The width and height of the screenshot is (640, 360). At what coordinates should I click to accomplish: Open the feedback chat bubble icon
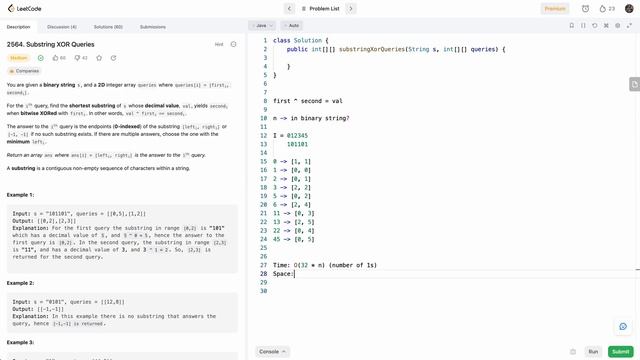(x=623, y=326)
